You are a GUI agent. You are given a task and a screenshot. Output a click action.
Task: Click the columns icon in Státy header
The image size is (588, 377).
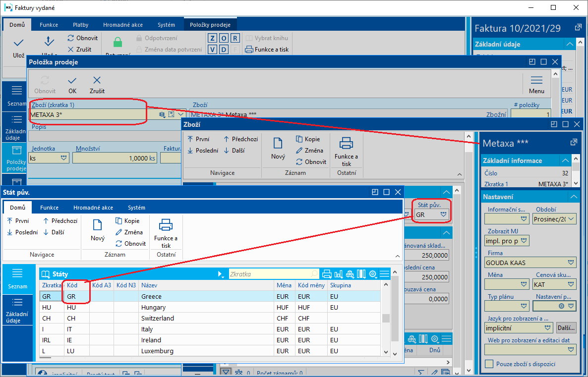(361, 274)
